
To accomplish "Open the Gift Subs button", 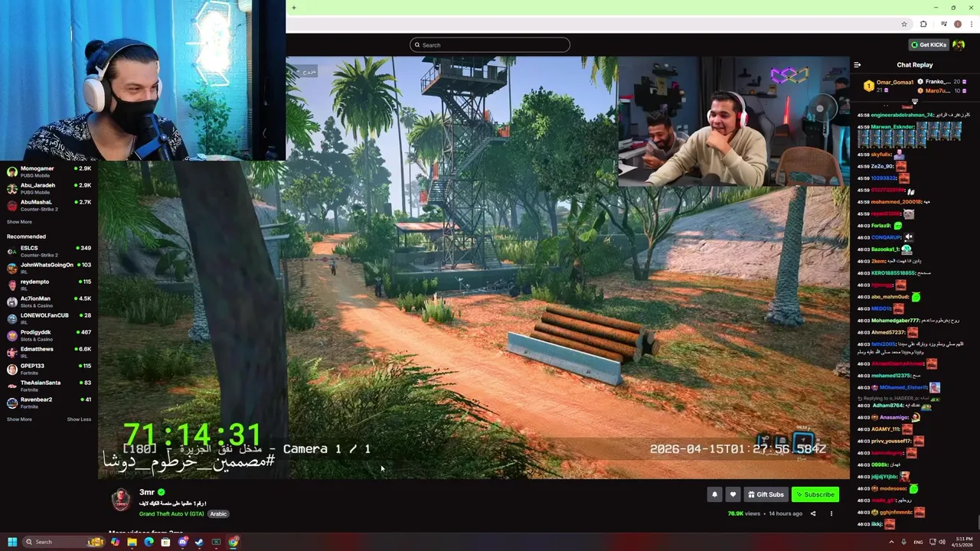I will point(766,494).
